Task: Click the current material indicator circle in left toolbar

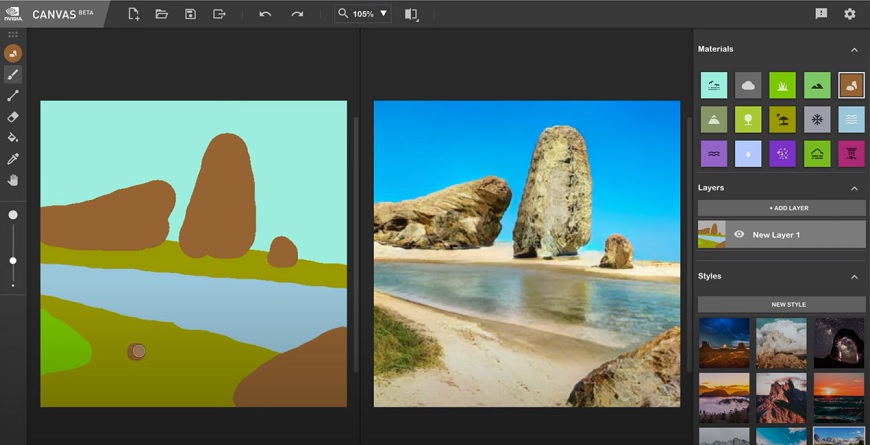Action: (x=13, y=53)
